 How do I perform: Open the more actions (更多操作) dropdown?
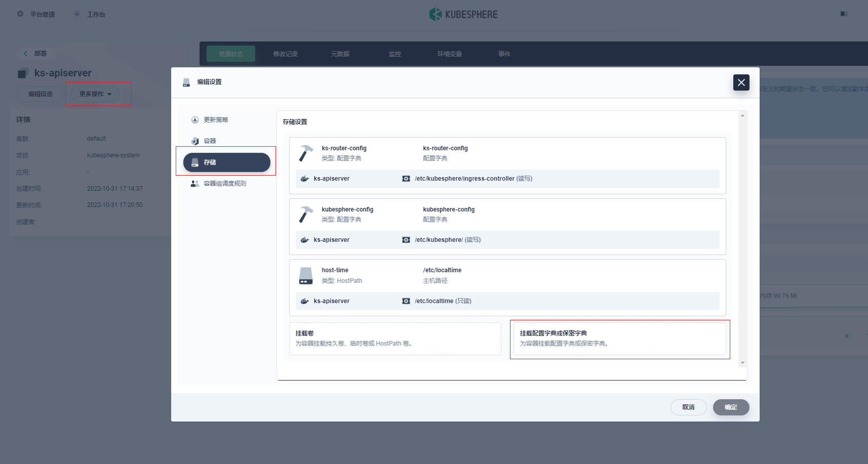pos(95,94)
